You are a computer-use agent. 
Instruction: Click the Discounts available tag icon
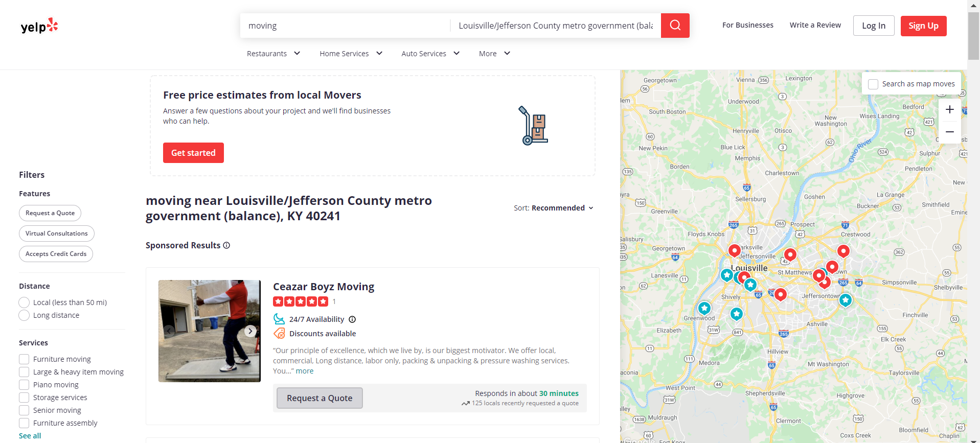pos(279,334)
